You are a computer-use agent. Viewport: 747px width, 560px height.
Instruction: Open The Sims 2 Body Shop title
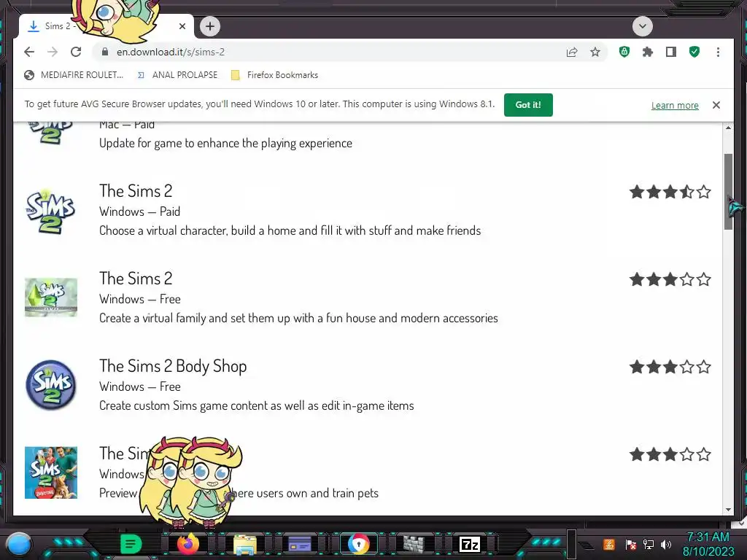click(173, 366)
